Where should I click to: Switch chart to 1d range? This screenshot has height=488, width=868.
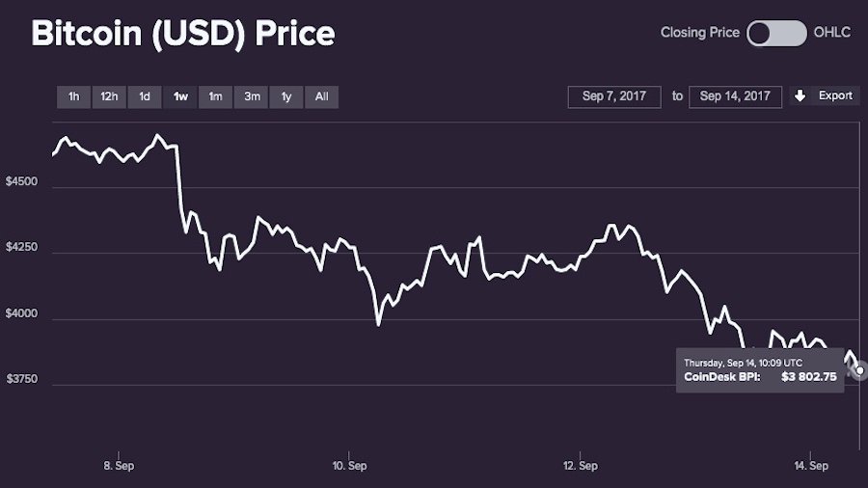tap(145, 96)
